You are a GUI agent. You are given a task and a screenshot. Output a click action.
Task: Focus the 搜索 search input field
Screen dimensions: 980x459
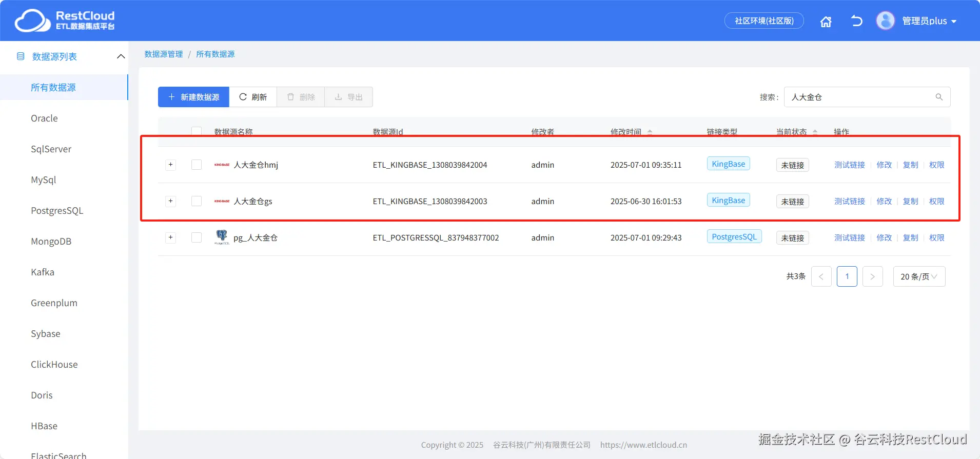pos(867,97)
